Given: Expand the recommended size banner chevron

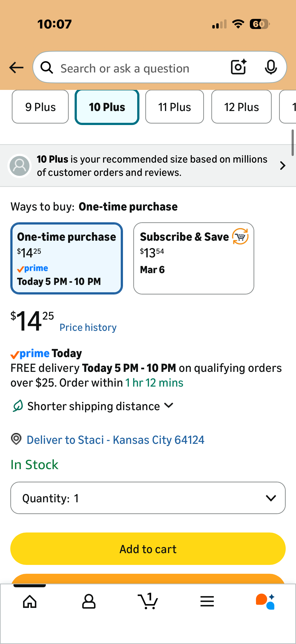Looking at the screenshot, I should pos(283,166).
